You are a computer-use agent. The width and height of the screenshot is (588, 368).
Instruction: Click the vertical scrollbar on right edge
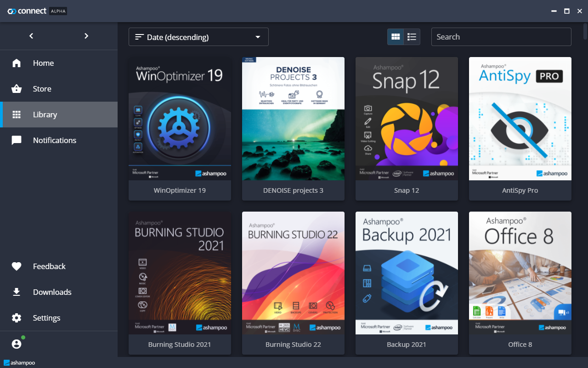585,32
